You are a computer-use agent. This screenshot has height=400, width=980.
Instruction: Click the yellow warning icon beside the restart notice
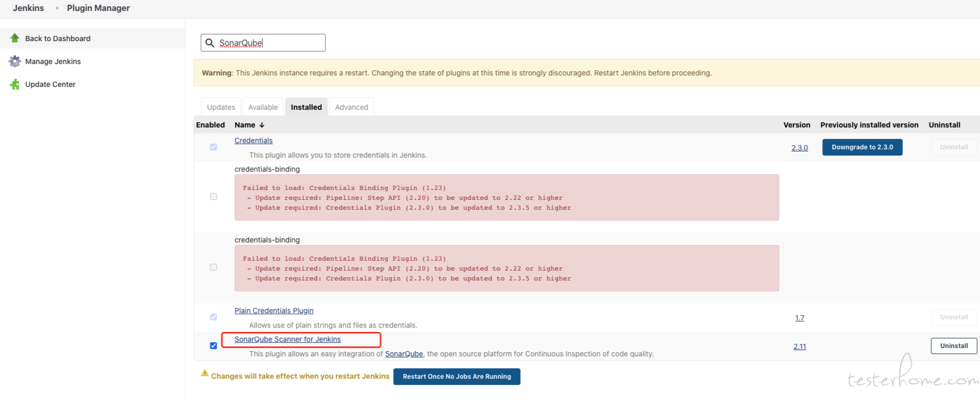pyautogui.click(x=205, y=373)
